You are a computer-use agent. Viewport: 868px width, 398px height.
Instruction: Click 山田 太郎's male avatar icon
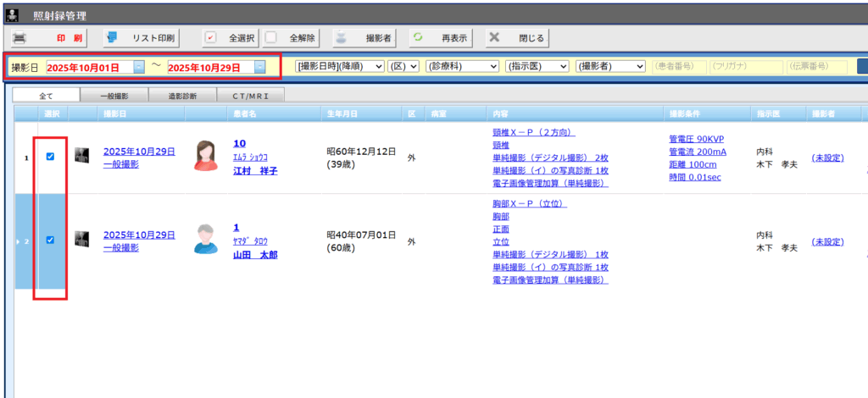pos(205,240)
